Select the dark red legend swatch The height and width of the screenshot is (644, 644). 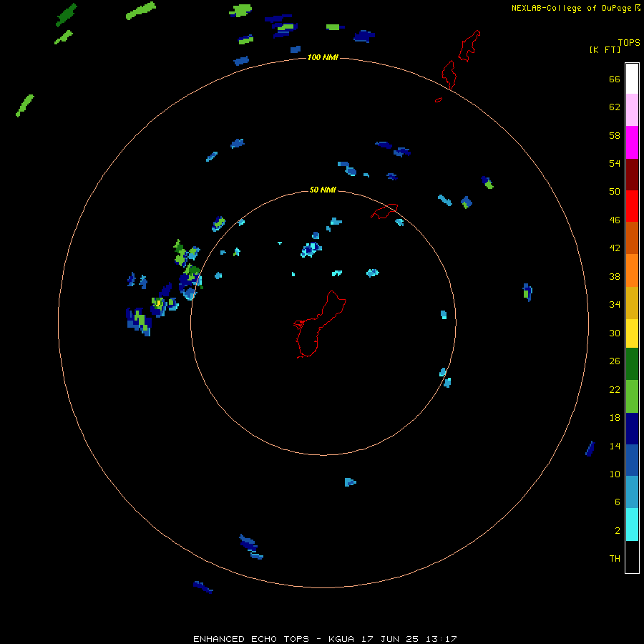[x=632, y=175]
